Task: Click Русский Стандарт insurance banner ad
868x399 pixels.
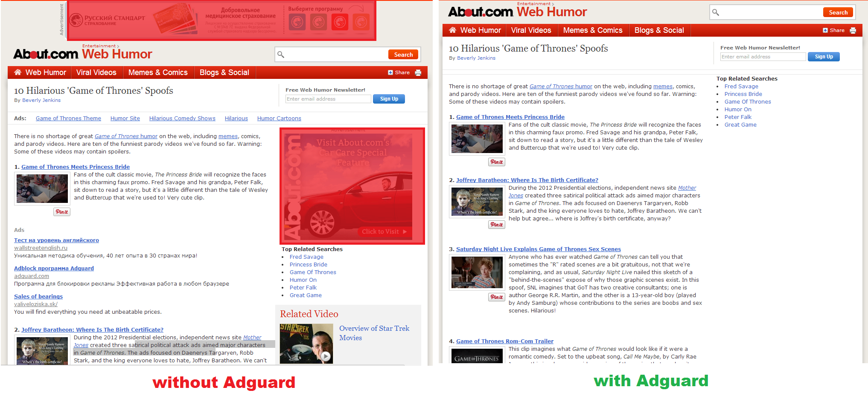Action: 221,20
